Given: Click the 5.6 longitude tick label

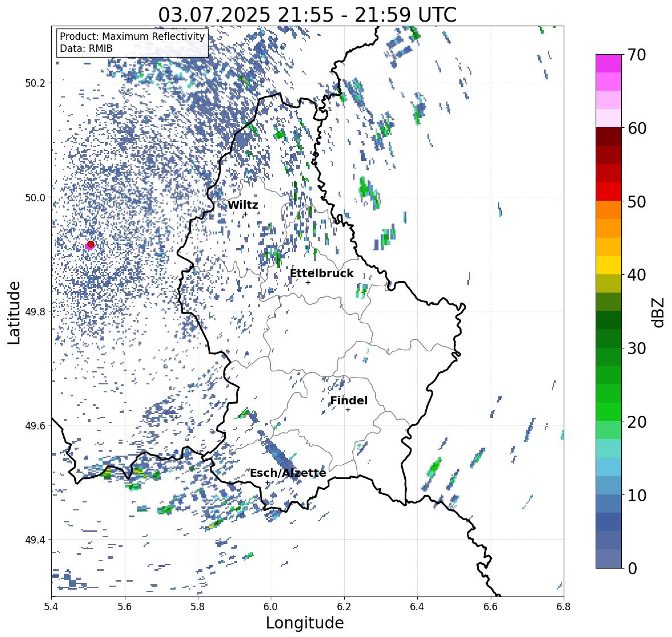Looking at the screenshot, I should tap(125, 606).
